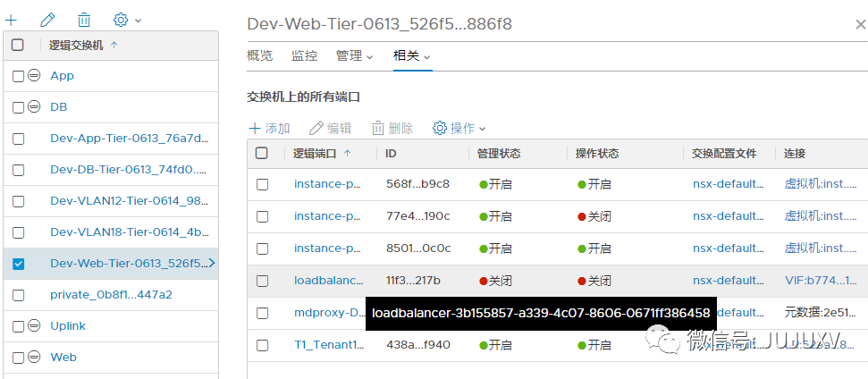Viewport: 868px width, 379px height.
Task: Click the 编辑 pencil button for ports
Action: [331, 129]
